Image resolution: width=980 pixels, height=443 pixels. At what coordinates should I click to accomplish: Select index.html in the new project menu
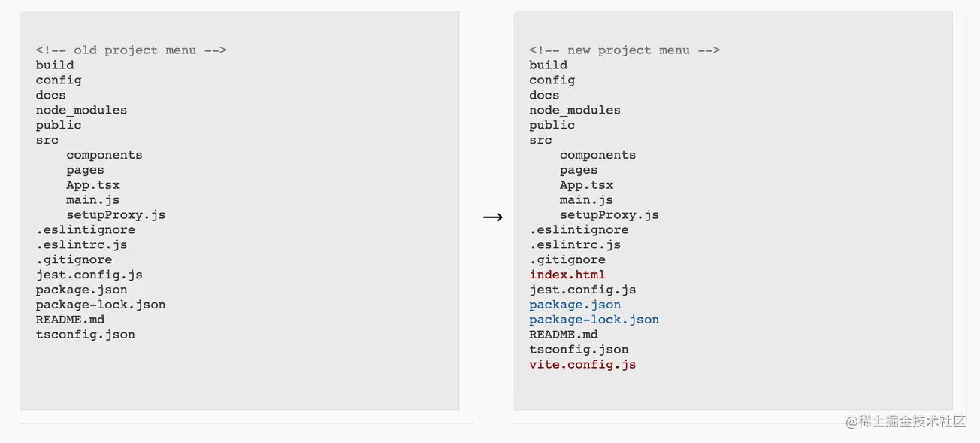[567, 275]
